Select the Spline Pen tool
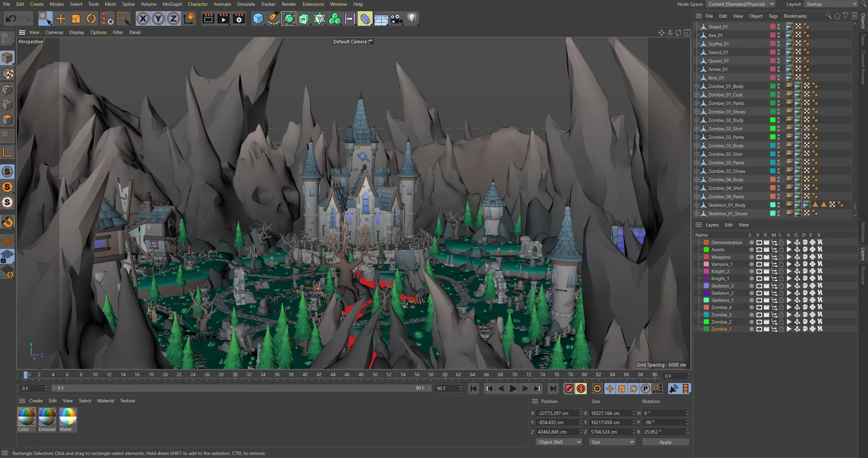 click(273, 19)
